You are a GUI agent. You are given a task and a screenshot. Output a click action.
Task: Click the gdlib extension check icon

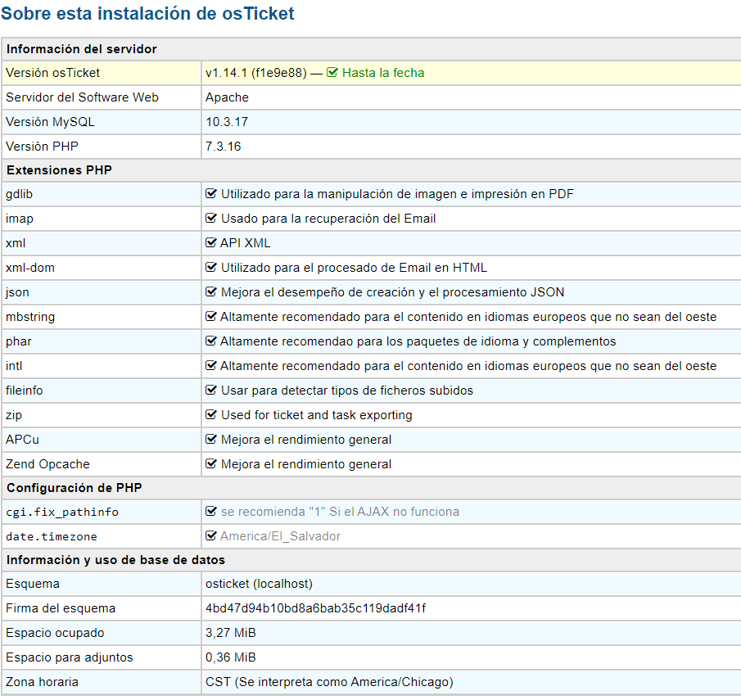(211, 193)
